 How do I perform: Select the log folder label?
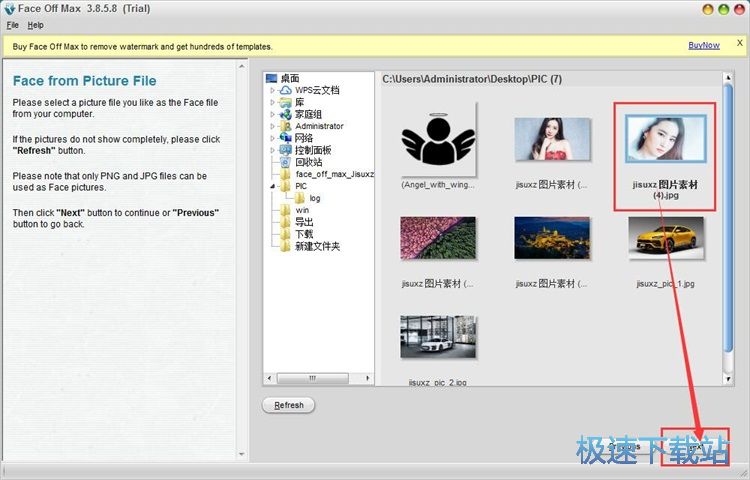315,198
